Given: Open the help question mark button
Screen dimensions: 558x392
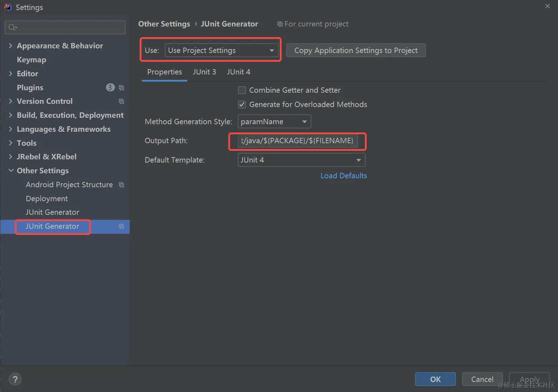Looking at the screenshot, I should (15, 379).
